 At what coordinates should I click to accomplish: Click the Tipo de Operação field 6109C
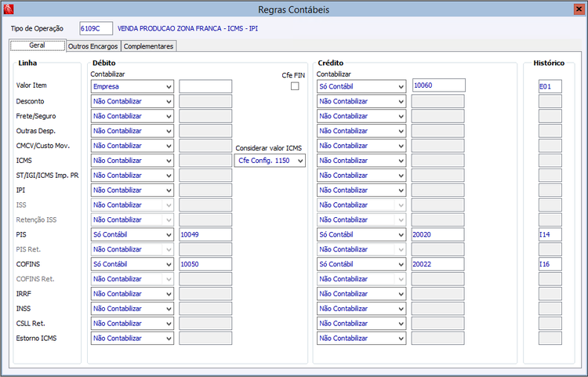point(96,28)
